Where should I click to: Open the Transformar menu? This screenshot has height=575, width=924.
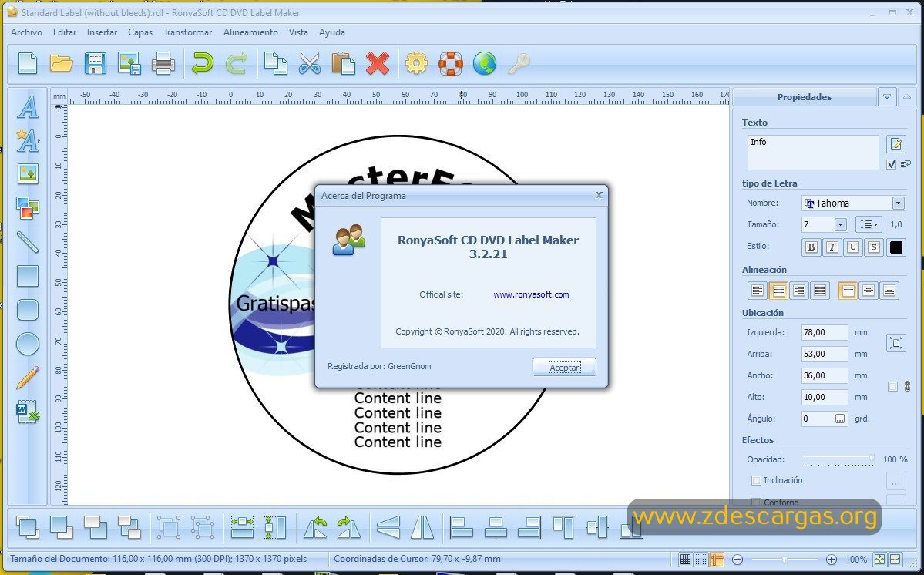[x=188, y=32]
